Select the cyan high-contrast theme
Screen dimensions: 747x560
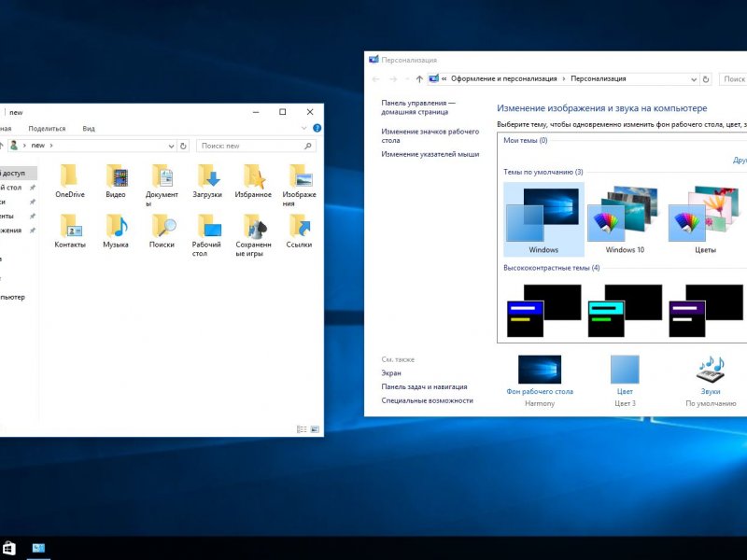tap(625, 311)
